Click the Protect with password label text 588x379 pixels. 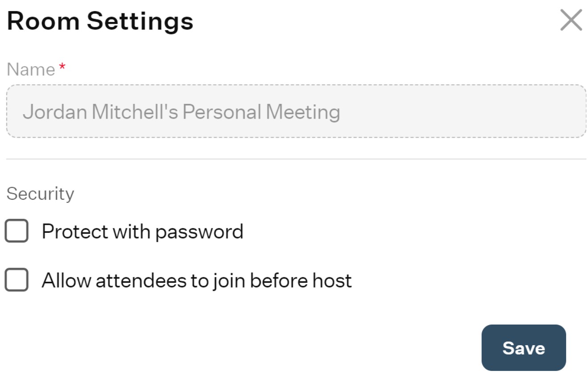pos(142,232)
